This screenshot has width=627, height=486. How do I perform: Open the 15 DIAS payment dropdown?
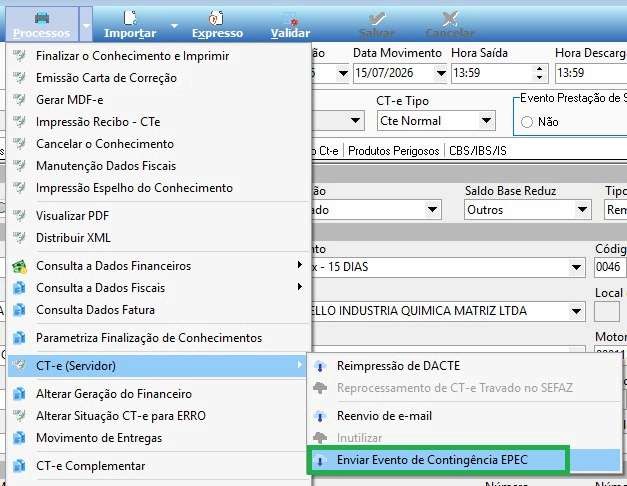[576, 267]
